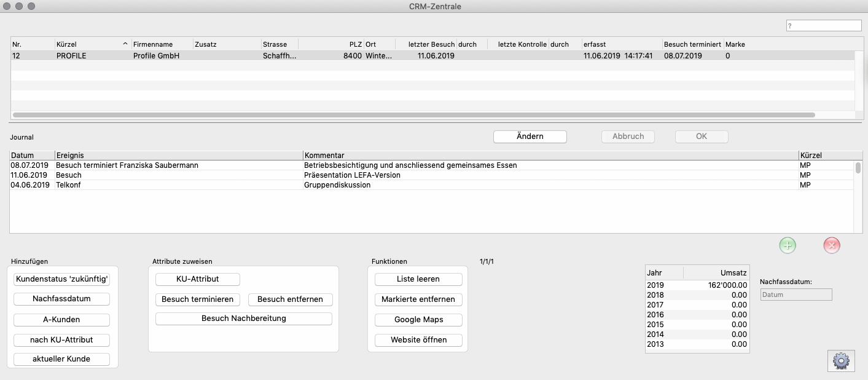Click the search field at top right
Image resolution: width=868 pixels, height=380 pixels.
824,26
